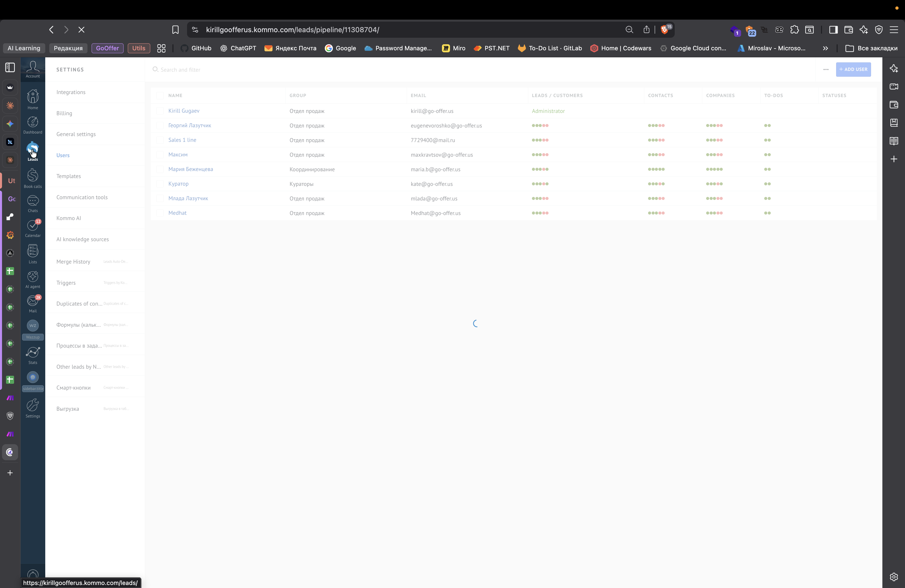Open the three-dots more options menu
The height and width of the screenshot is (588, 905).
(x=826, y=70)
